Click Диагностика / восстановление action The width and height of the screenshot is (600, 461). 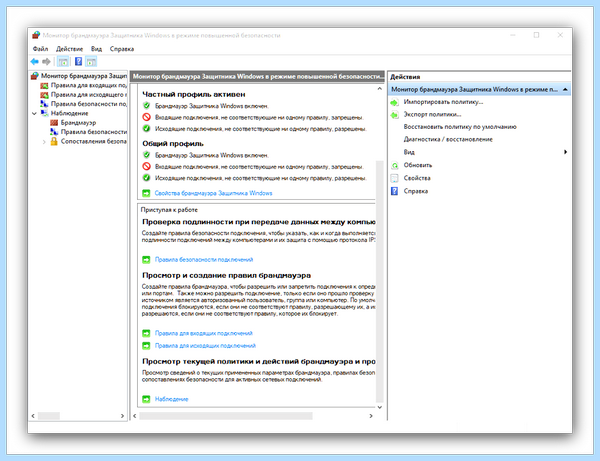point(448,139)
